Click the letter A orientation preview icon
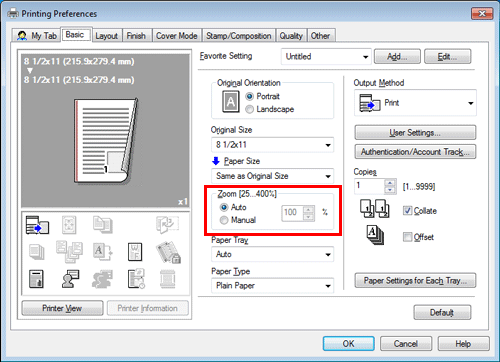Image resolution: width=500 pixels, height=362 pixels. click(231, 102)
